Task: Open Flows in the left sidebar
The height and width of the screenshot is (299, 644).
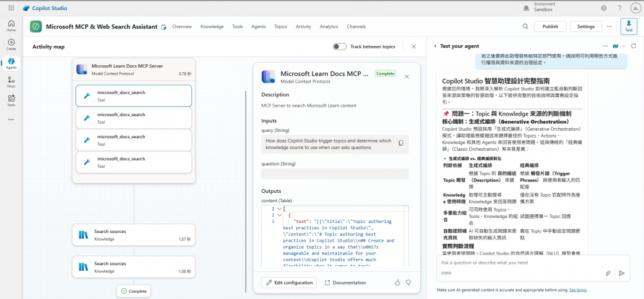Action: click(11, 82)
